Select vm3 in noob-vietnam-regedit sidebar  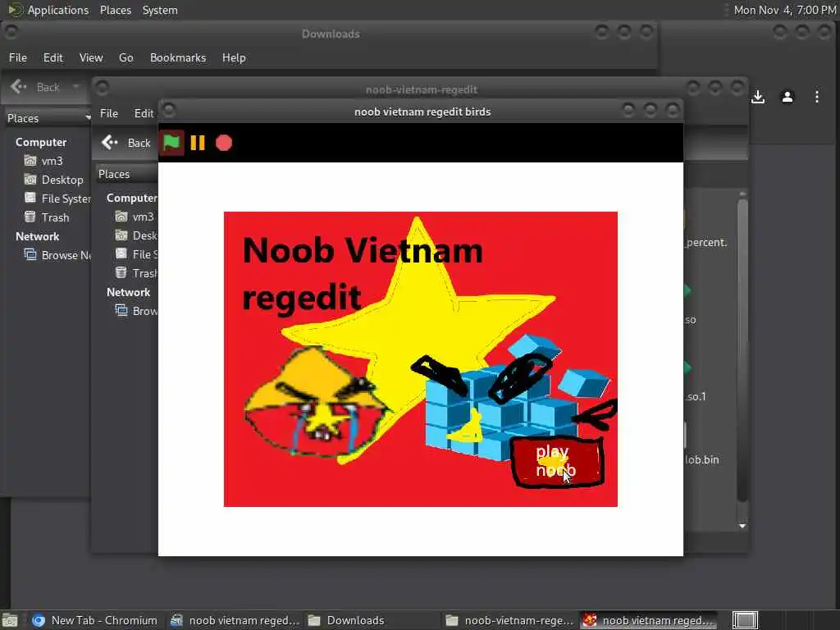coord(135,217)
